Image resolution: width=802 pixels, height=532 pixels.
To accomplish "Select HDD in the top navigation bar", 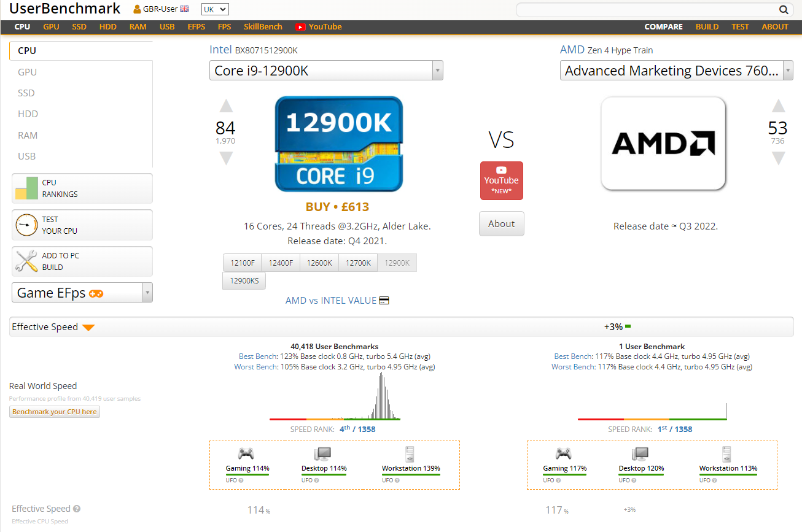I will point(108,27).
